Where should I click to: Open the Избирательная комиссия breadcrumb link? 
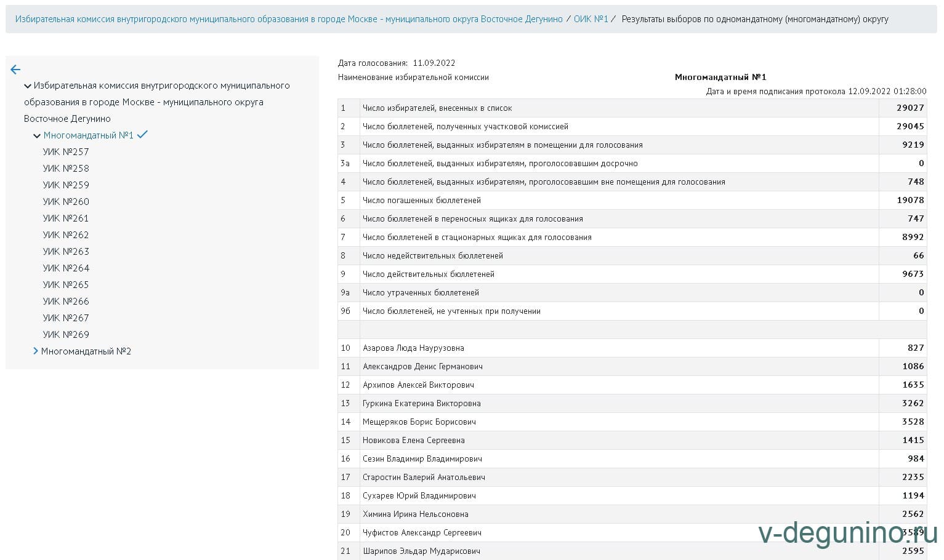click(x=288, y=19)
